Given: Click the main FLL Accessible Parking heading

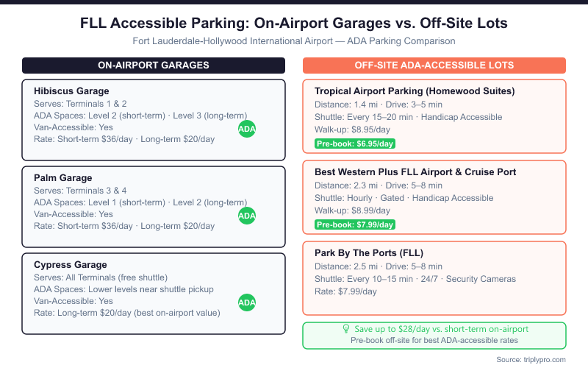Looking at the screenshot, I should [x=294, y=24].
